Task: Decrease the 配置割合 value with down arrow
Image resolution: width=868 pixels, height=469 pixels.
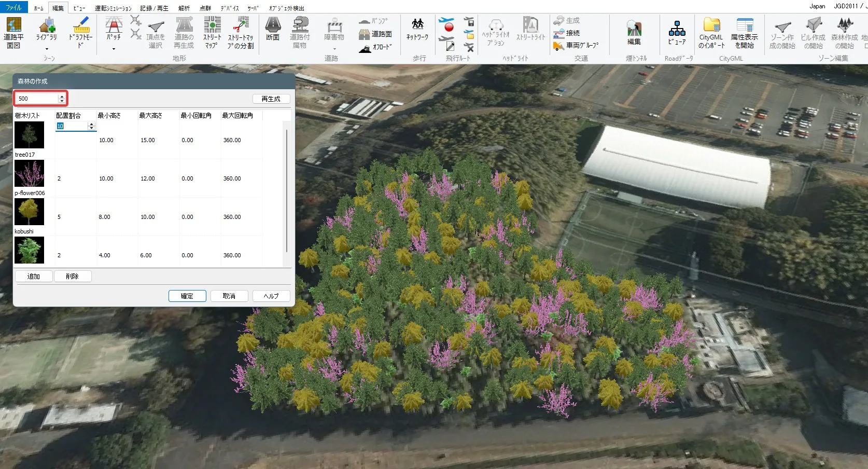Action: tap(92, 128)
